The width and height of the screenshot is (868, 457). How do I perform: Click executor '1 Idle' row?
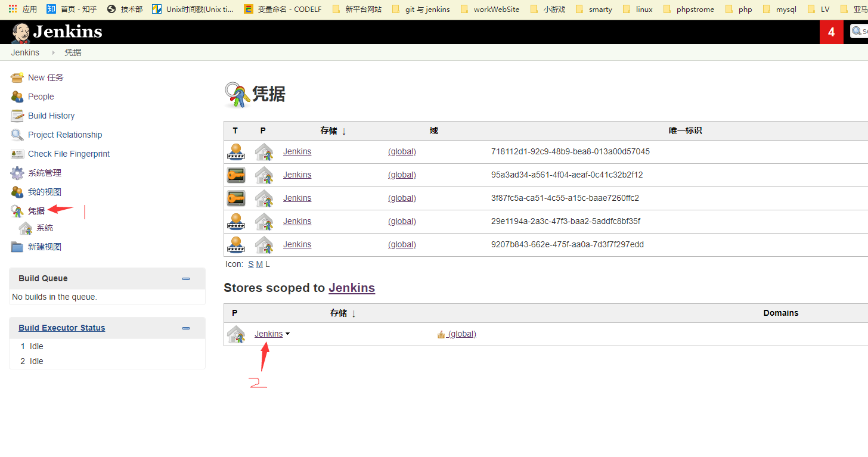pos(107,346)
